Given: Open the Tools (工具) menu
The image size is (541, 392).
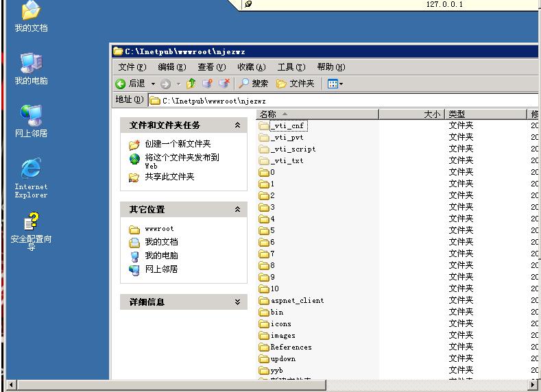Looking at the screenshot, I should [x=291, y=67].
